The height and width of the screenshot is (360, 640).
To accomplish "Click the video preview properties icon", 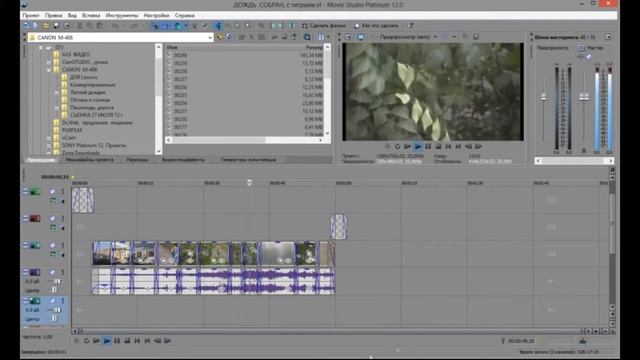I will pos(348,37).
